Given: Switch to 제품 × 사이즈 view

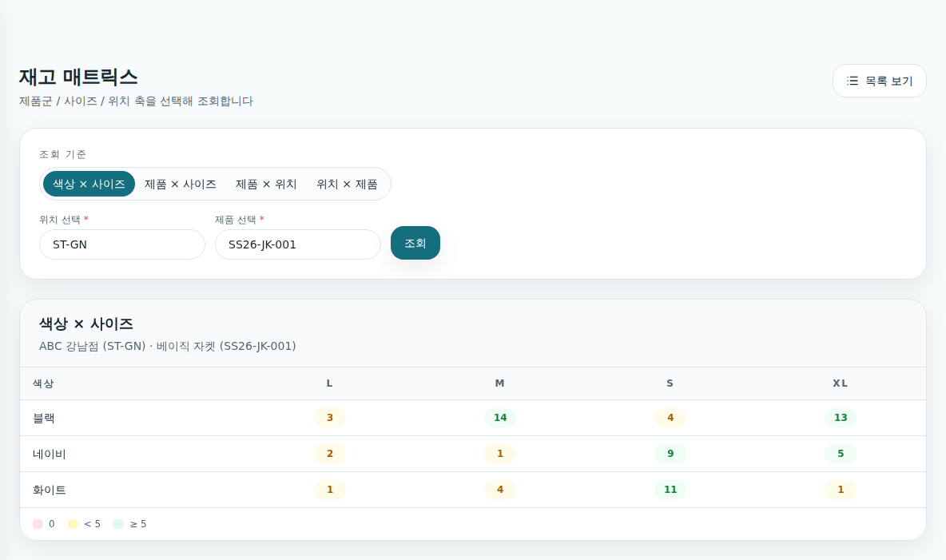Looking at the screenshot, I should pyautogui.click(x=180, y=184).
